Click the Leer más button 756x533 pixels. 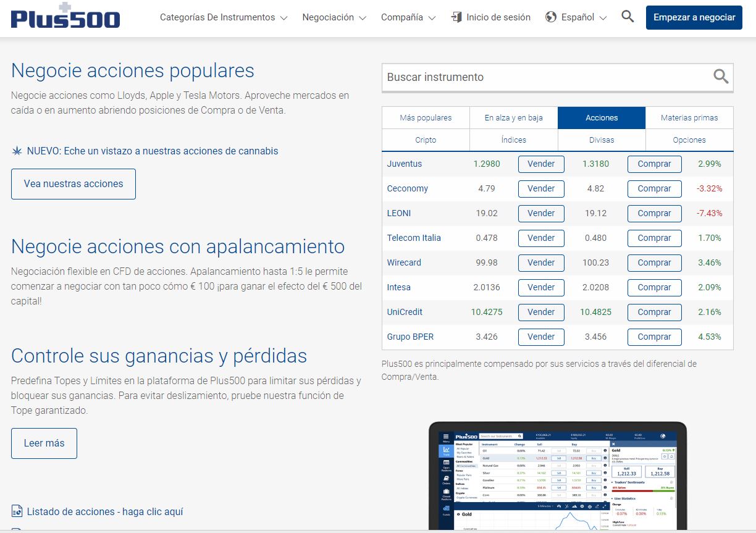pos(44,443)
